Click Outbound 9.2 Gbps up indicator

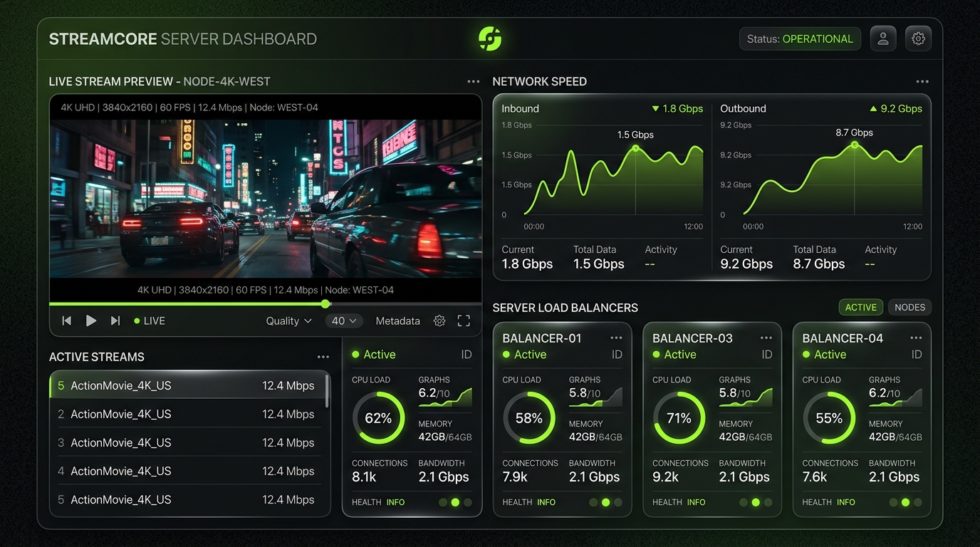pos(896,109)
